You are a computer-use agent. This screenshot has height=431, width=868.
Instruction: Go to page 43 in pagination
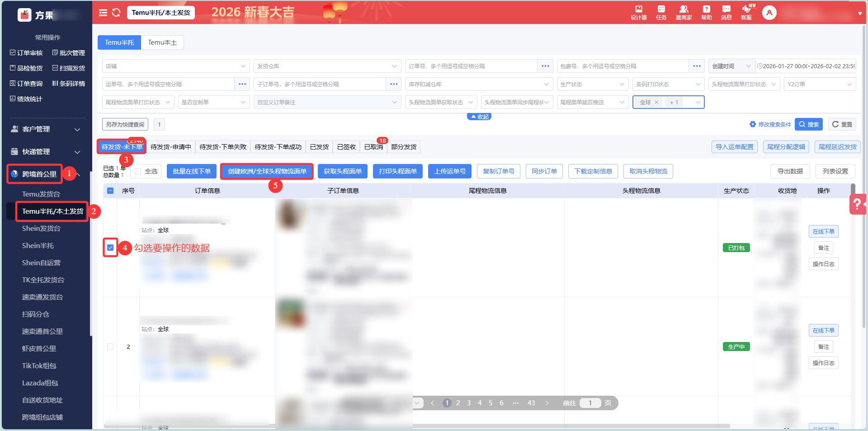pos(531,403)
